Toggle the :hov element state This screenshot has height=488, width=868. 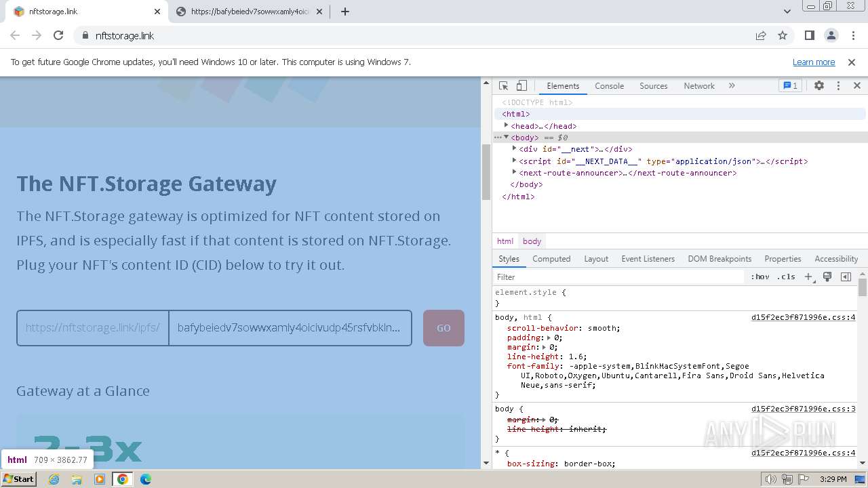pyautogui.click(x=760, y=277)
